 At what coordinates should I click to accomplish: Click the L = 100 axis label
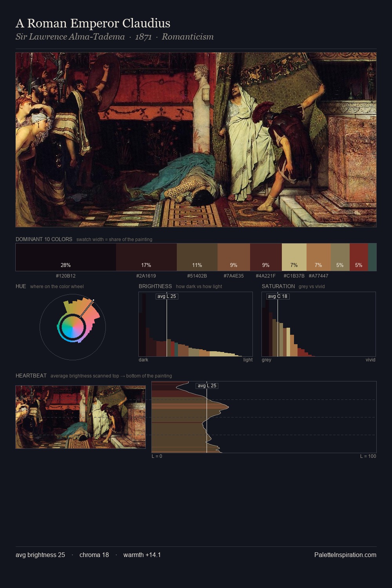(x=368, y=456)
